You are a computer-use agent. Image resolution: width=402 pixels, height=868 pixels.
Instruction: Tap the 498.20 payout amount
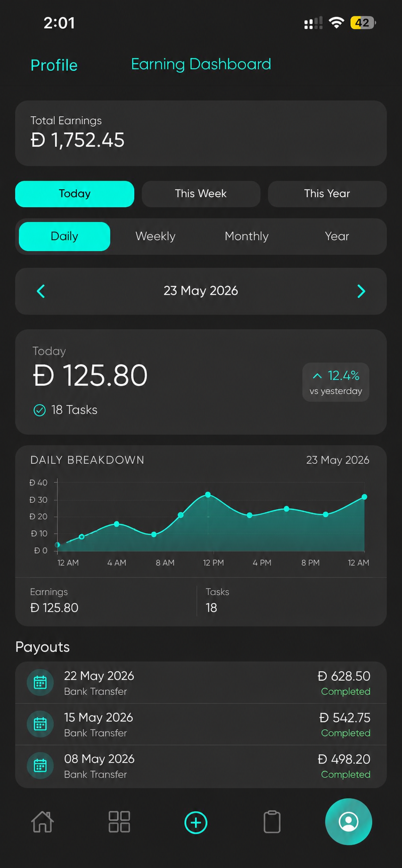tap(344, 759)
